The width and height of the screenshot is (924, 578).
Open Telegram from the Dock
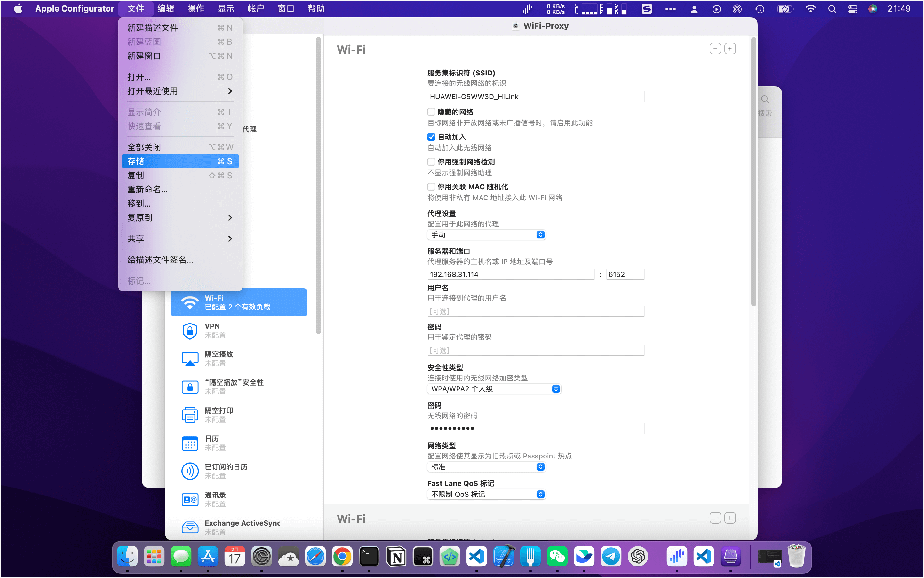(611, 557)
